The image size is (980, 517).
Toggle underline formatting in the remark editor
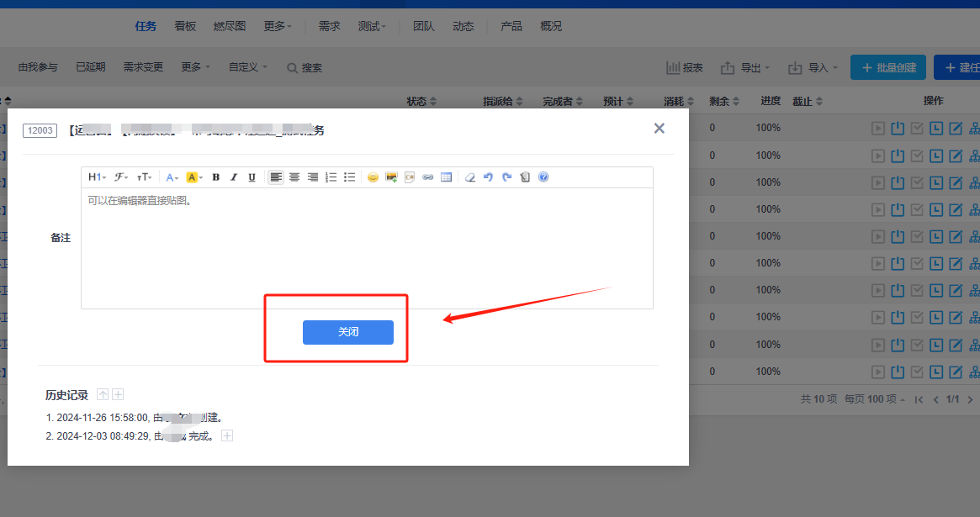pyautogui.click(x=252, y=177)
